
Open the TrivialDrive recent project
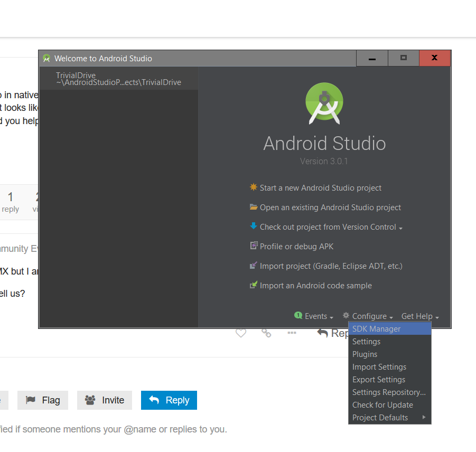coord(118,79)
